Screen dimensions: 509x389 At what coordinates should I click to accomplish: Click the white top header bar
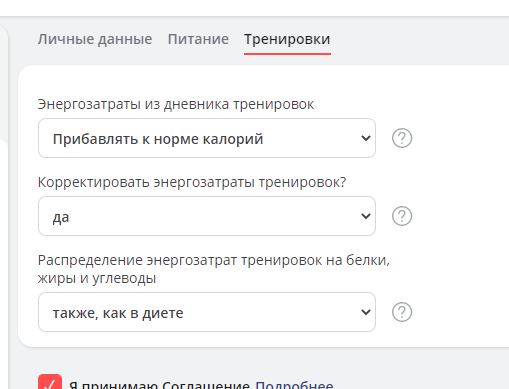(254, 8)
